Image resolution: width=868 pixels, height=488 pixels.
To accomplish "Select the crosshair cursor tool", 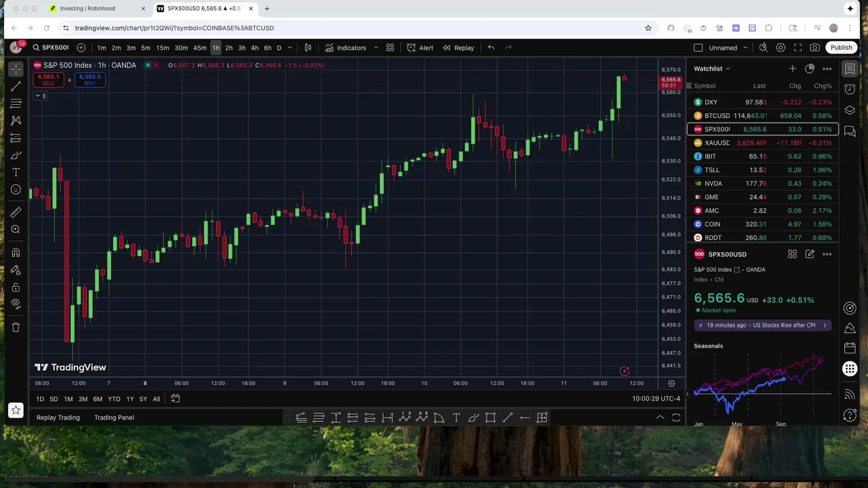I will point(16,68).
